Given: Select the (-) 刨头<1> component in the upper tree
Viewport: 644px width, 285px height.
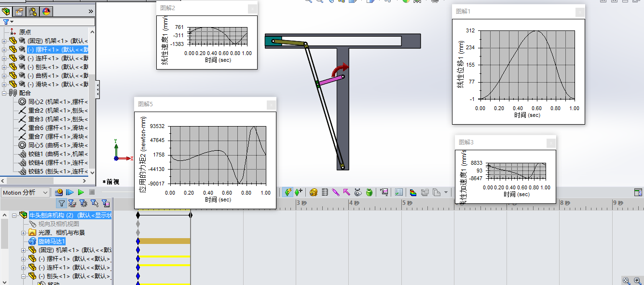Looking at the screenshot, I should tap(58, 67).
